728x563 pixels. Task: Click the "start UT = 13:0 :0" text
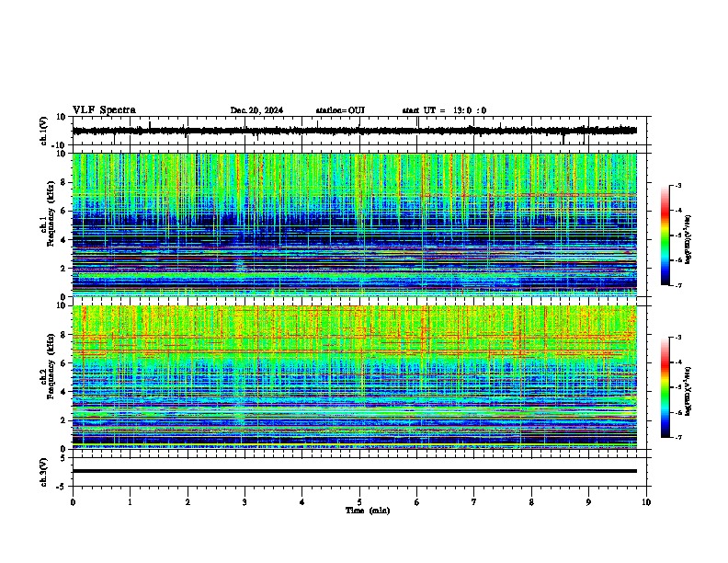point(444,110)
